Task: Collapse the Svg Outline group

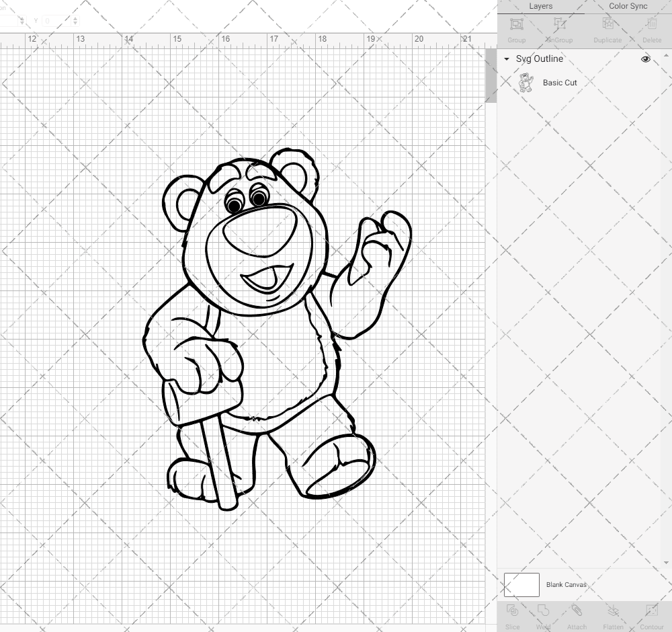Action: (x=505, y=59)
